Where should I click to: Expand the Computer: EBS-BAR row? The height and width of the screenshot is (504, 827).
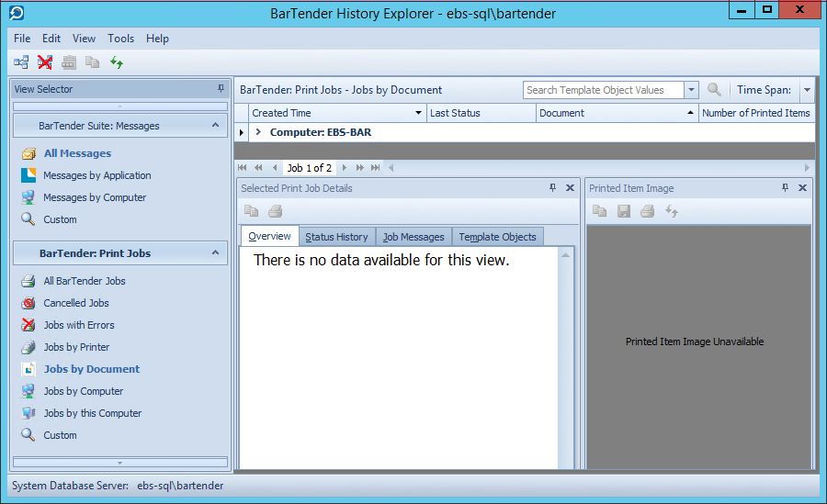[258, 132]
